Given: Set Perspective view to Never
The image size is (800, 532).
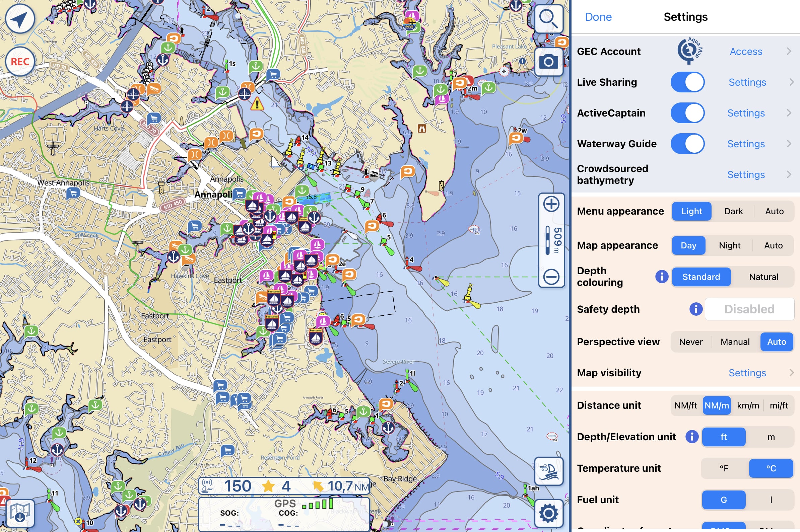Looking at the screenshot, I should click(691, 341).
